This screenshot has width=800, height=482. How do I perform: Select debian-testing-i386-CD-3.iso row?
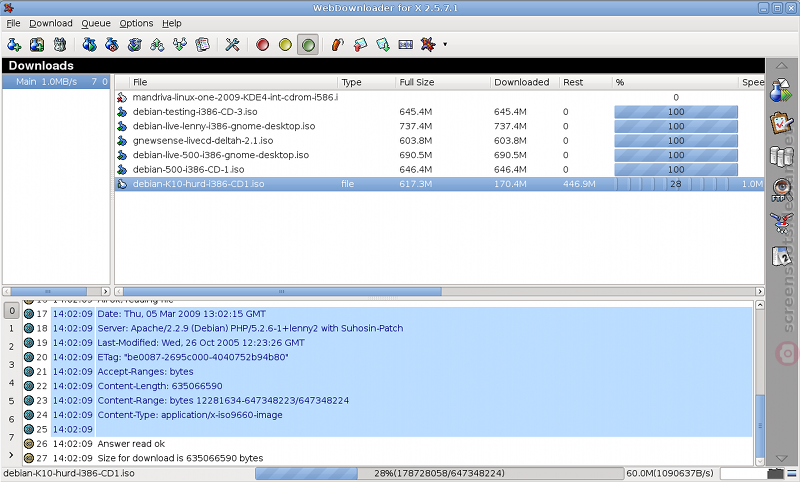[439, 112]
